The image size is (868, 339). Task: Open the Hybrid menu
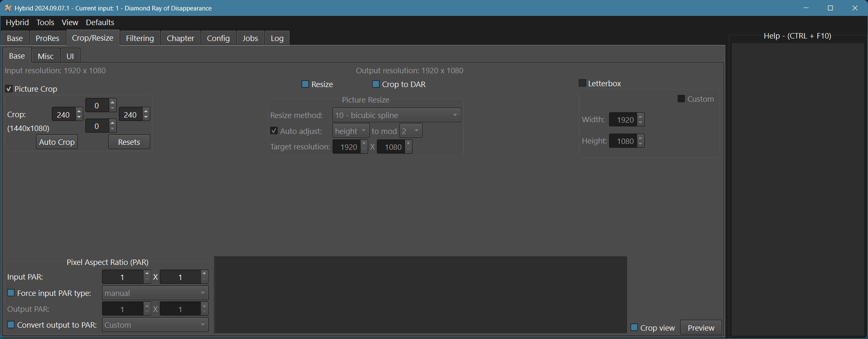[17, 22]
